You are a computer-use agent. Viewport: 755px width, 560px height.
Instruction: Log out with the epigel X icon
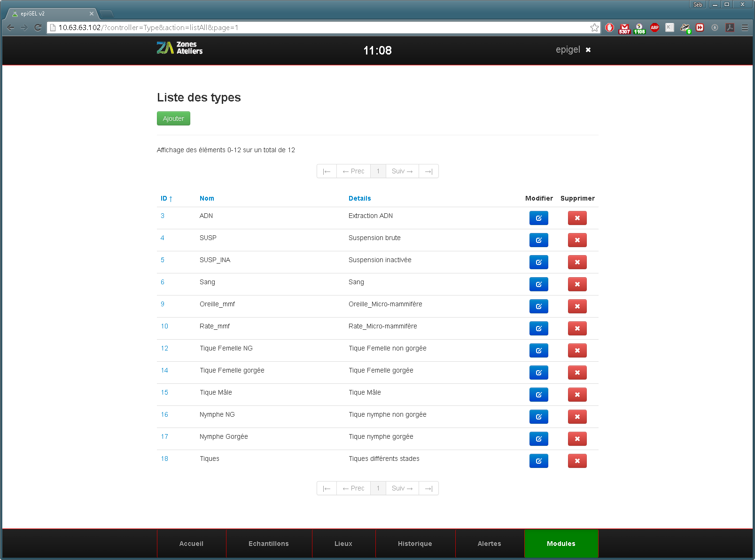coord(588,50)
